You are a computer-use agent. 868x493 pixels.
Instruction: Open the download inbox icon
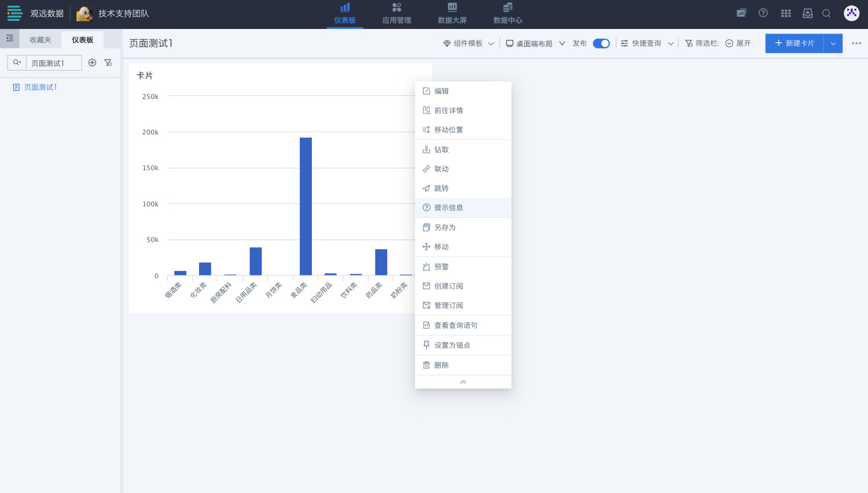click(x=807, y=13)
